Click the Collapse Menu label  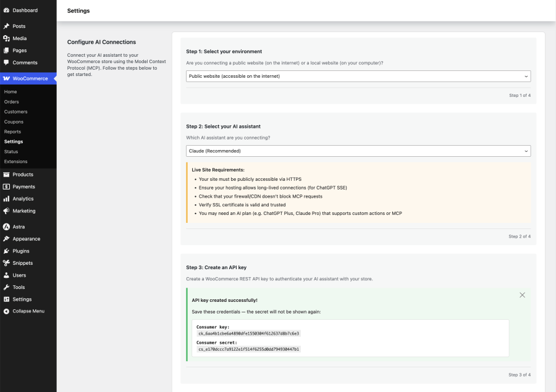coord(28,311)
